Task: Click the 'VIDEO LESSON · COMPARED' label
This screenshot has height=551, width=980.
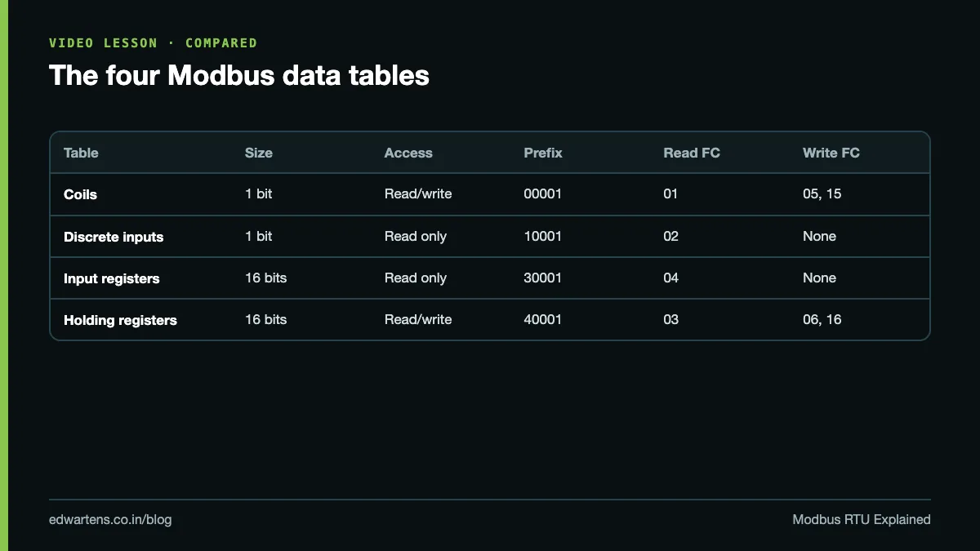Action: tap(153, 42)
